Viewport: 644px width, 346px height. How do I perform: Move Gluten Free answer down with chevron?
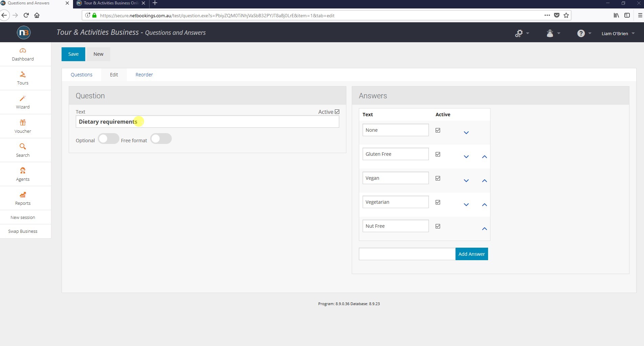tap(466, 157)
